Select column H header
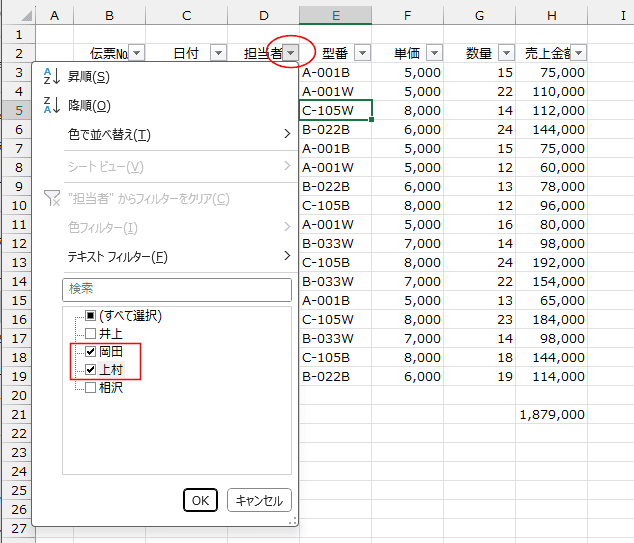Image resolution: width=634 pixels, height=543 pixels. pyautogui.click(x=552, y=15)
